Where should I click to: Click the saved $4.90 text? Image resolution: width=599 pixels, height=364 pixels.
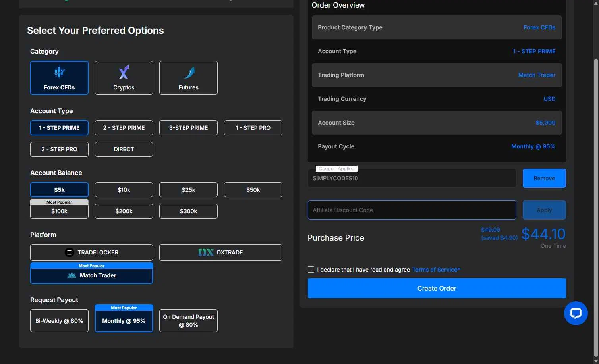click(499, 238)
